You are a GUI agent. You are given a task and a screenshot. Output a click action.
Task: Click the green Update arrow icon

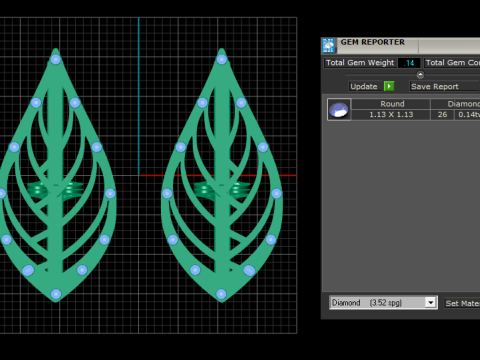[389, 86]
